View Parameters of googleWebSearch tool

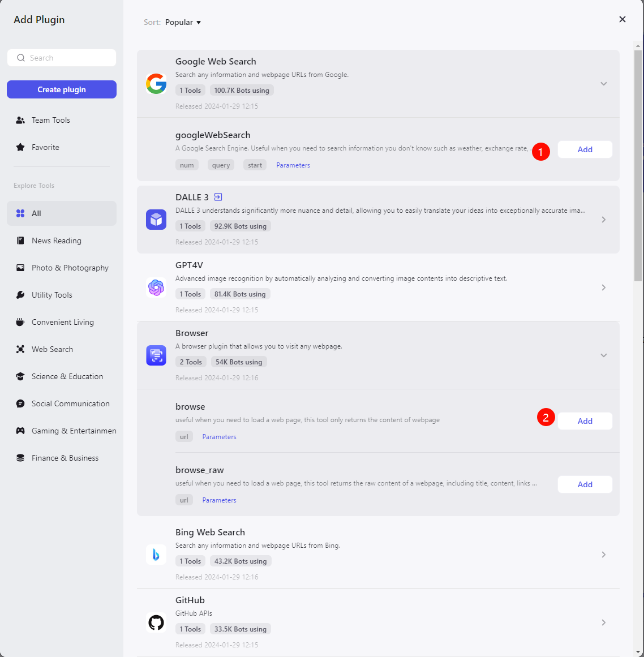[293, 165]
